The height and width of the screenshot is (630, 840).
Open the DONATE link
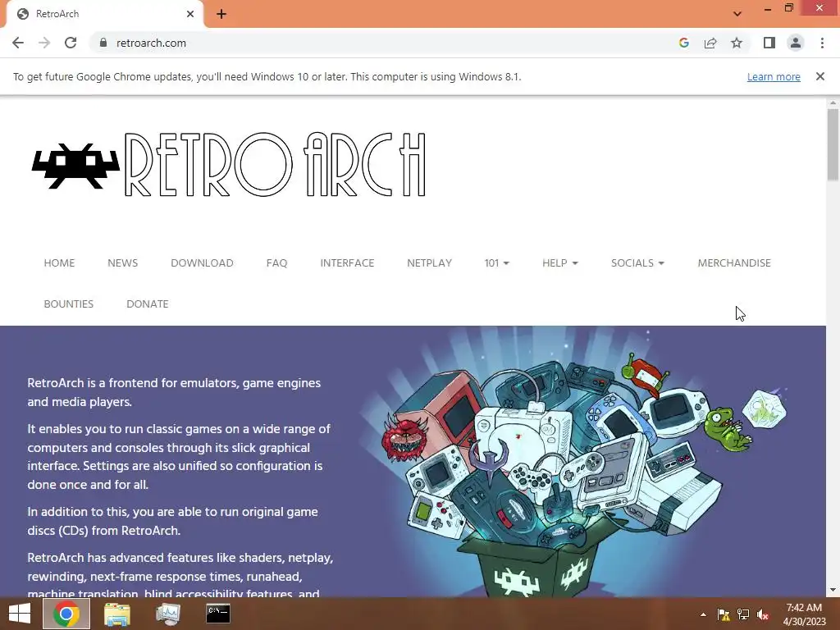pos(148,304)
